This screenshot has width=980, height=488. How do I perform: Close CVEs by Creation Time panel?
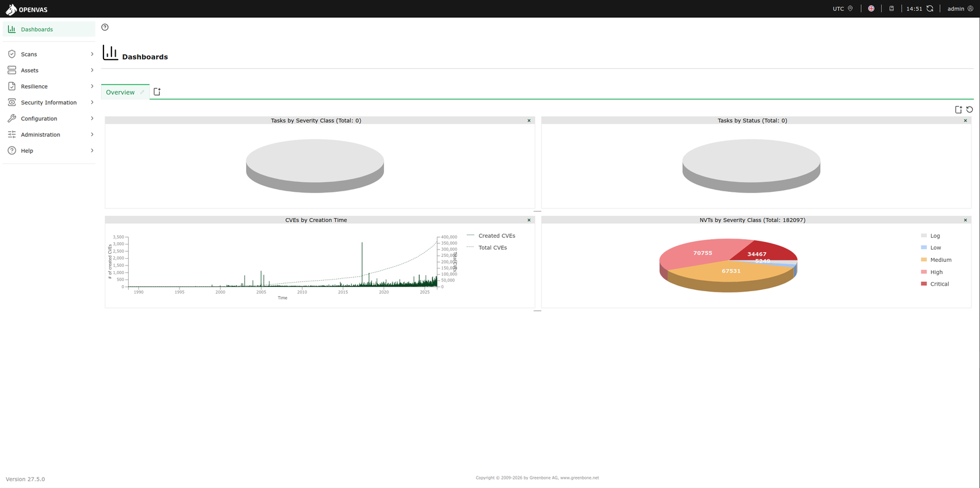pyautogui.click(x=529, y=220)
